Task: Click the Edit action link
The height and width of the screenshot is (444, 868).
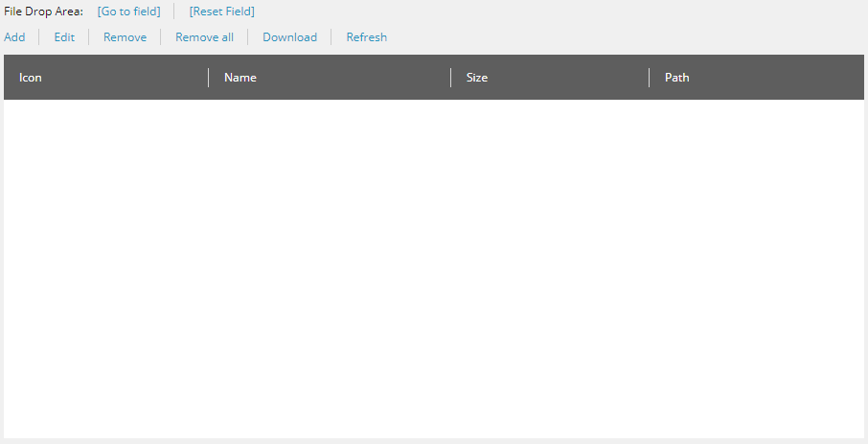Action: tap(64, 37)
